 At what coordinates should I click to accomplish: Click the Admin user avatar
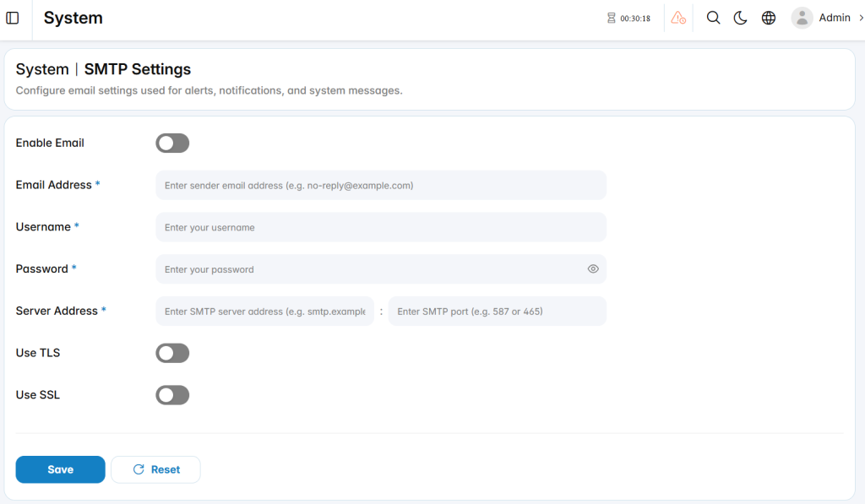[x=802, y=19]
